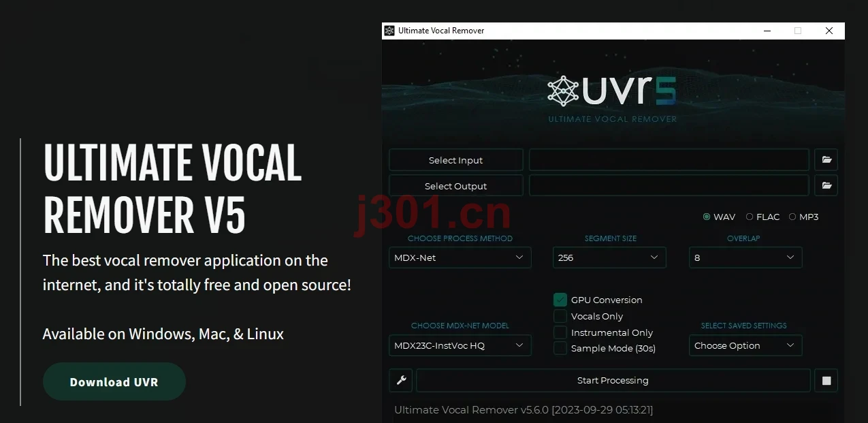Click the CHOOSE MDX-NET MODEL label

point(460,326)
